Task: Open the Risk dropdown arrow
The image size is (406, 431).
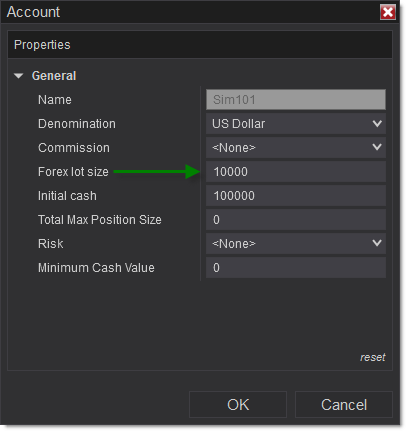Action: coord(377,243)
